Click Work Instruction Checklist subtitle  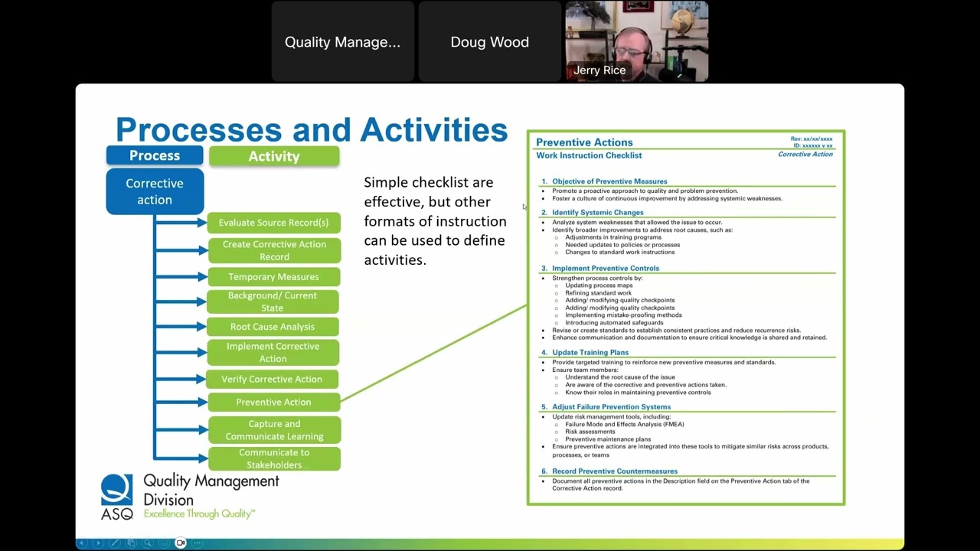[x=589, y=155]
